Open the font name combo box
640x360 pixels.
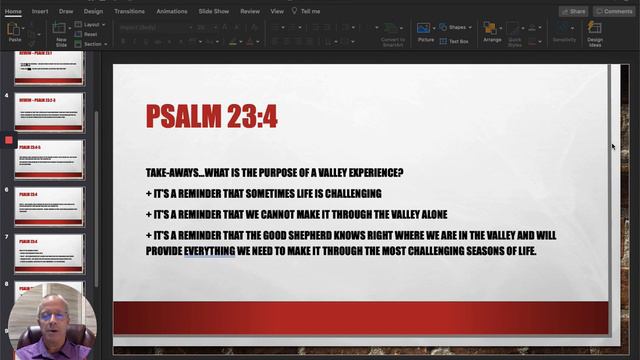(156, 27)
